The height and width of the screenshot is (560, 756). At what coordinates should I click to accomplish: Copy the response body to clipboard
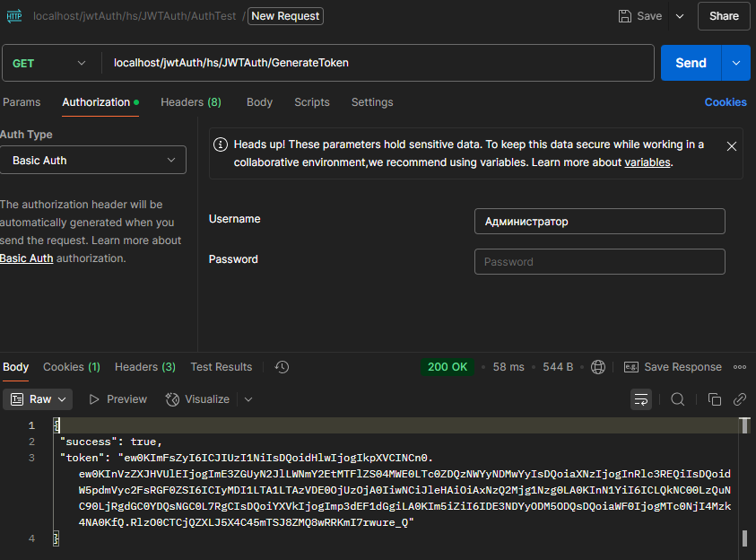coord(715,399)
